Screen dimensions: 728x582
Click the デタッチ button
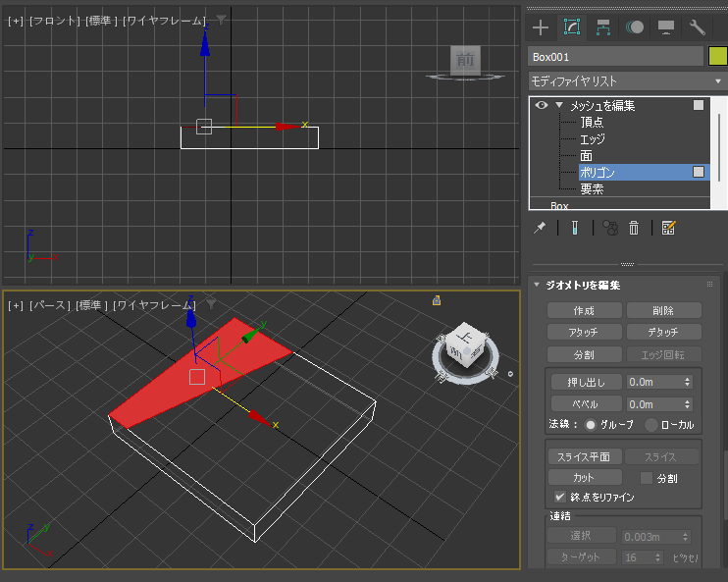click(x=663, y=332)
